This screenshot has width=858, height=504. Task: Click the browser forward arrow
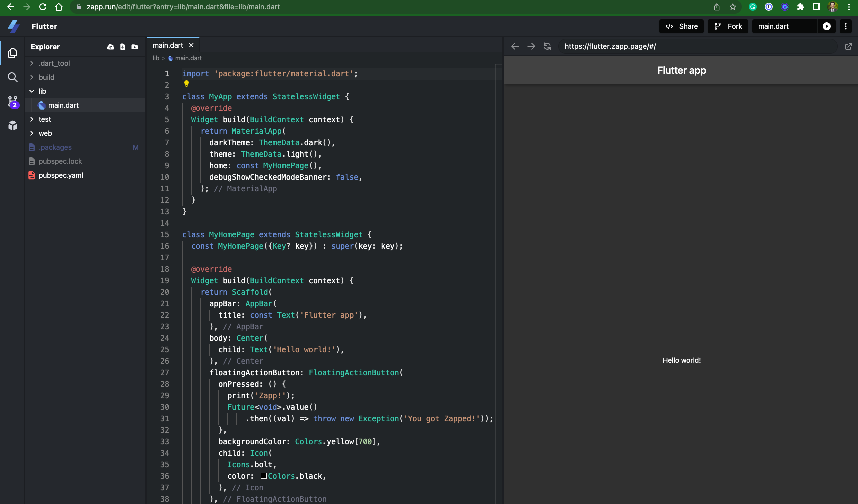[27, 7]
